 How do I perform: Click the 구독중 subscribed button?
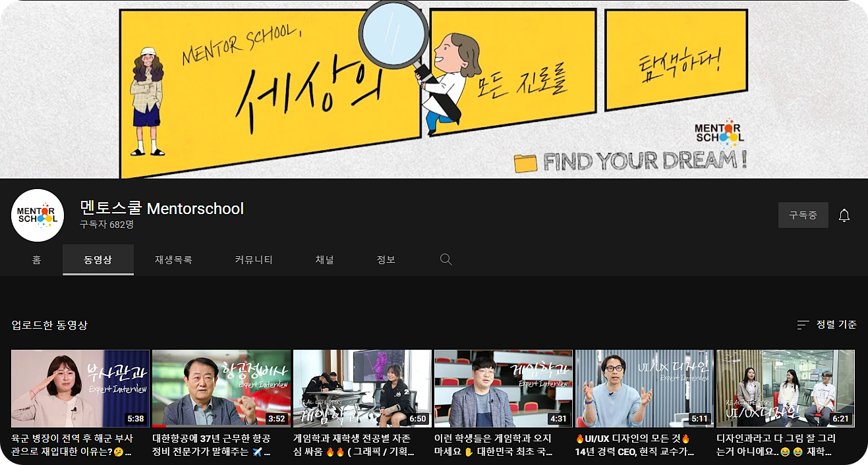click(x=803, y=215)
